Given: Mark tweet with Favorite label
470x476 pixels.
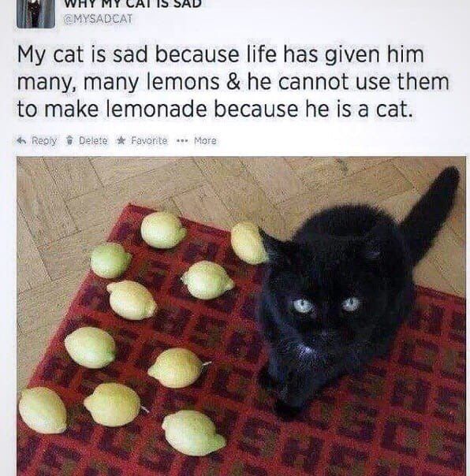Looking at the screenshot, I should [149, 140].
